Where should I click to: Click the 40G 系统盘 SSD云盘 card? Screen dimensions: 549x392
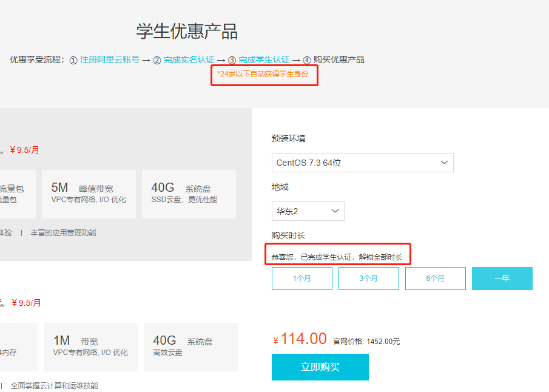[189, 194]
